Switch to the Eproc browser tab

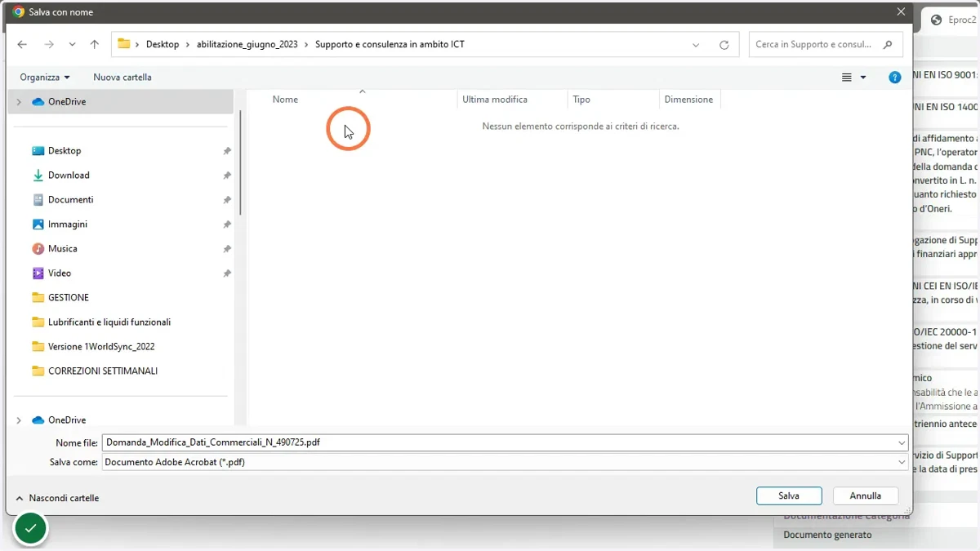click(x=952, y=20)
